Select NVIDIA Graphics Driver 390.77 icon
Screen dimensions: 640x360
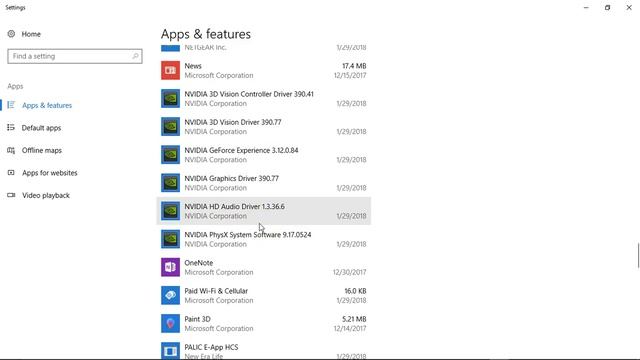170,183
